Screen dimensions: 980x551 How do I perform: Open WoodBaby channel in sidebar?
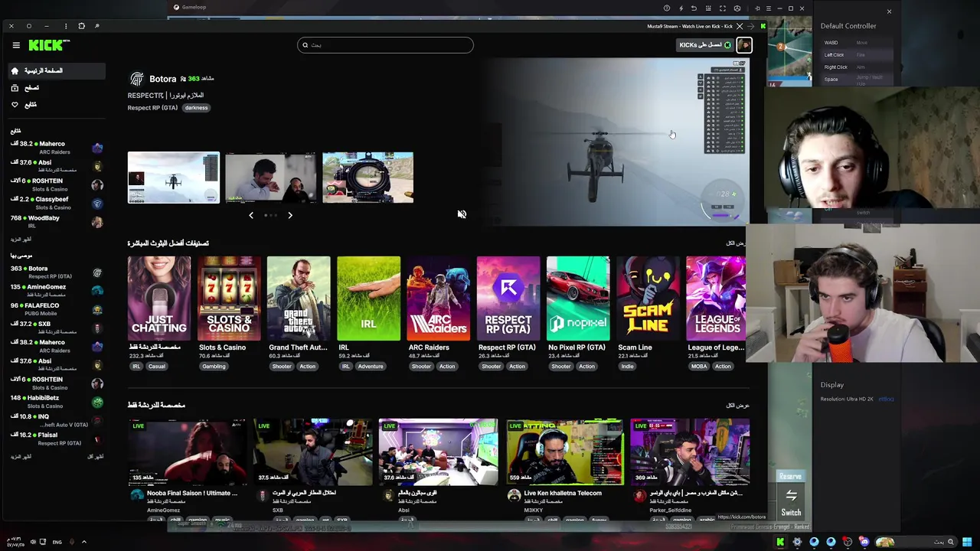(x=57, y=222)
